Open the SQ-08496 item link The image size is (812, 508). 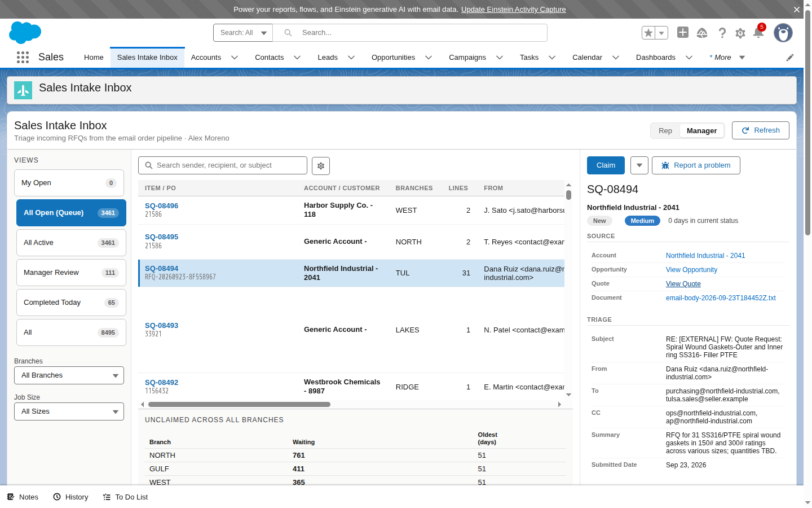click(x=161, y=206)
